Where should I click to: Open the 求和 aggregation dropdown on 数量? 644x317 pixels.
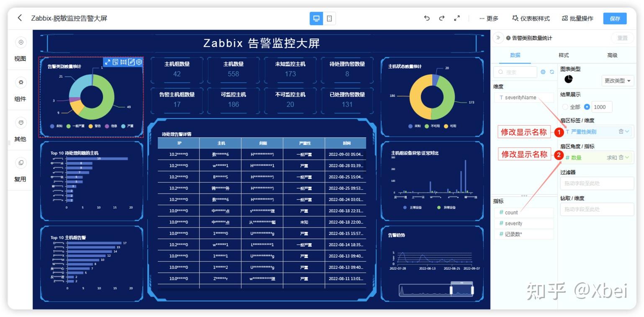click(x=612, y=157)
